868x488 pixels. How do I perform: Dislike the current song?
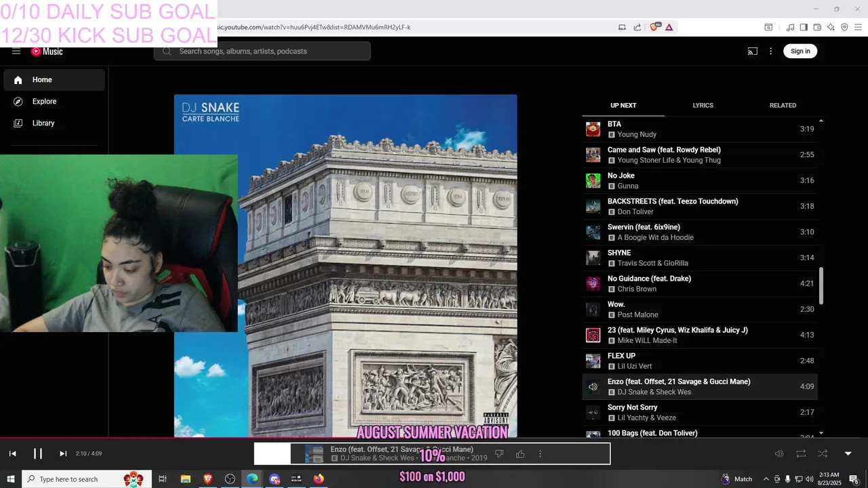pos(499,454)
